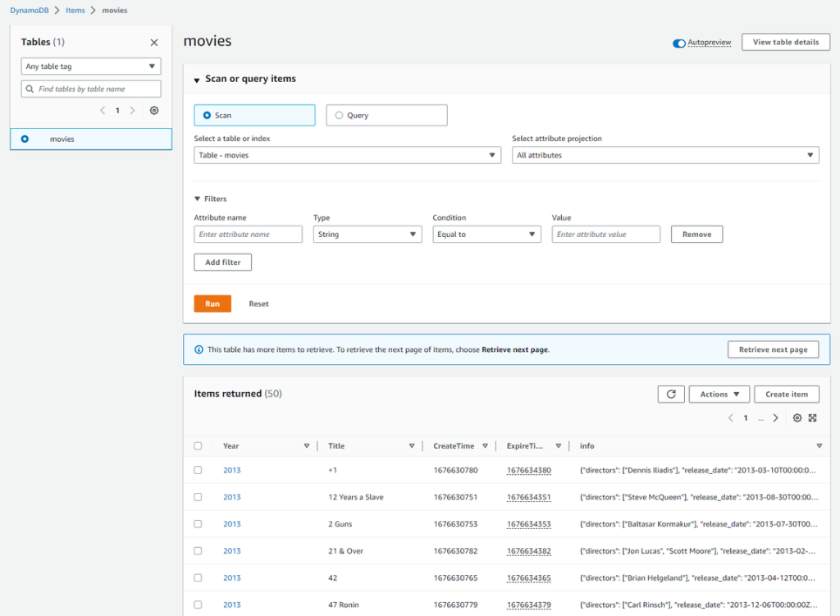
Task: Check the box for movie +1
Action: [198, 470]
